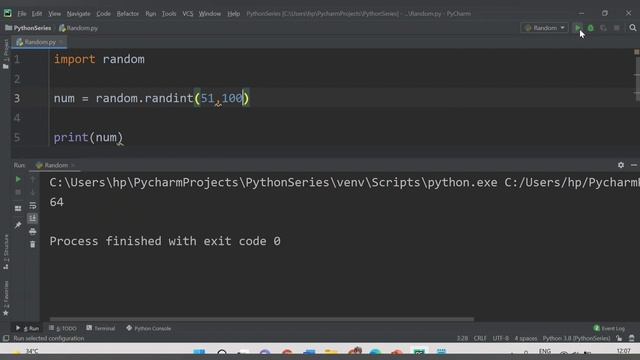Image resolution: width=640 pixels, height=360 pixels.
Task: Open the Edit menu
Action: pyautogui.click(x=37, y=13)
